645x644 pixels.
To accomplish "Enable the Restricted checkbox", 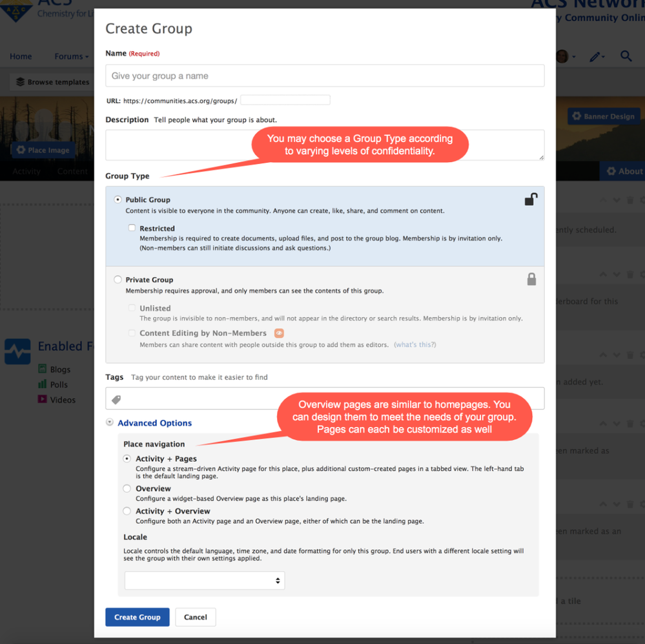I will click(x=132, y=228).
